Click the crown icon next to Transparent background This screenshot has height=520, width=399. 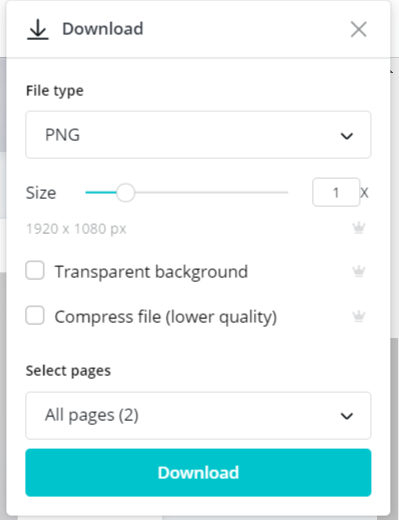359,271
